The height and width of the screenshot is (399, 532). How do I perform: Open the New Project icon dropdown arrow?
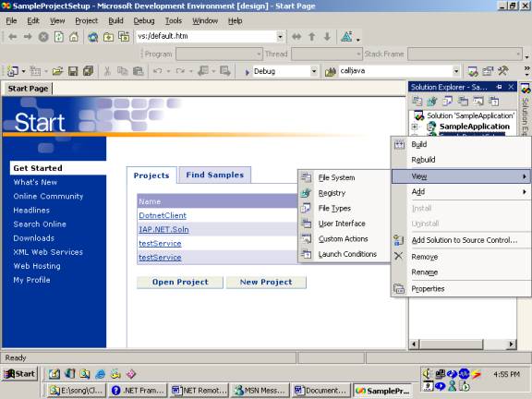pos(23,71)
